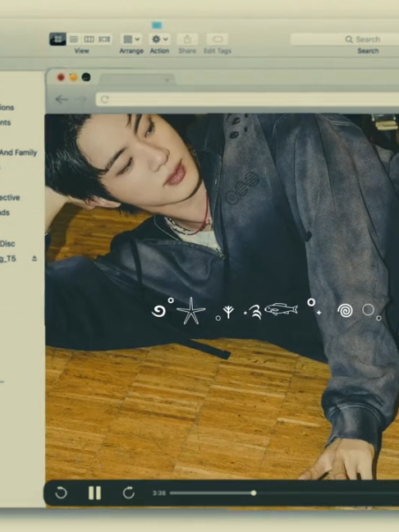Viewport: 399px width, 532px height.
Task: Pause the video playback
Action: (x=94, y=493)
